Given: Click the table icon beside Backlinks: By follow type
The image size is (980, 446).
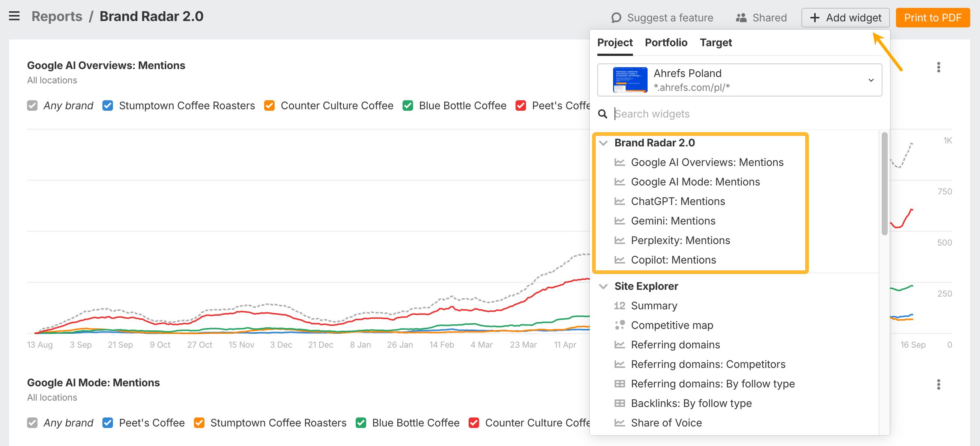Looking at the screenshot, I should pyautogui.click(x=620, y=403).
